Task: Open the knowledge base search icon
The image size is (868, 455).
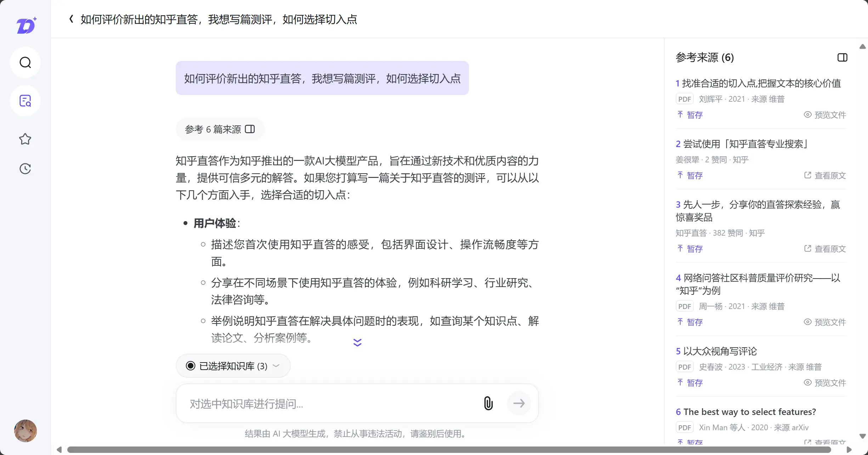Action: [25, 101]
